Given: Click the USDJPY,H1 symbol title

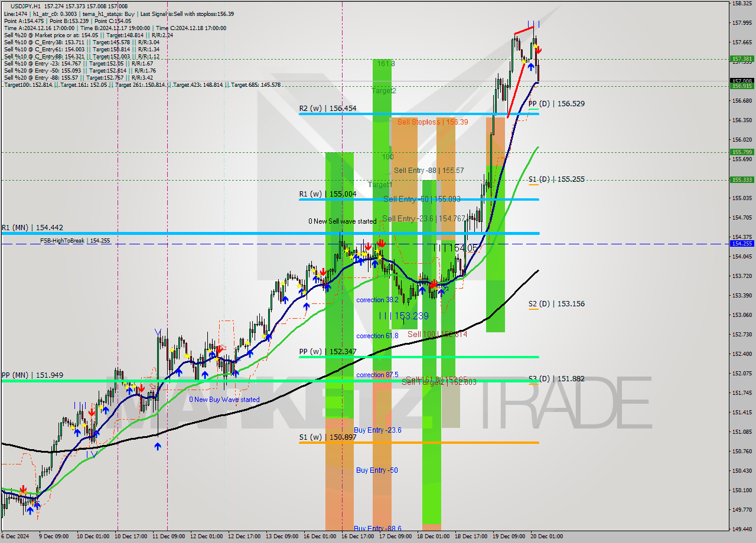Looking at the screenshot, I should tap(26, 6).
